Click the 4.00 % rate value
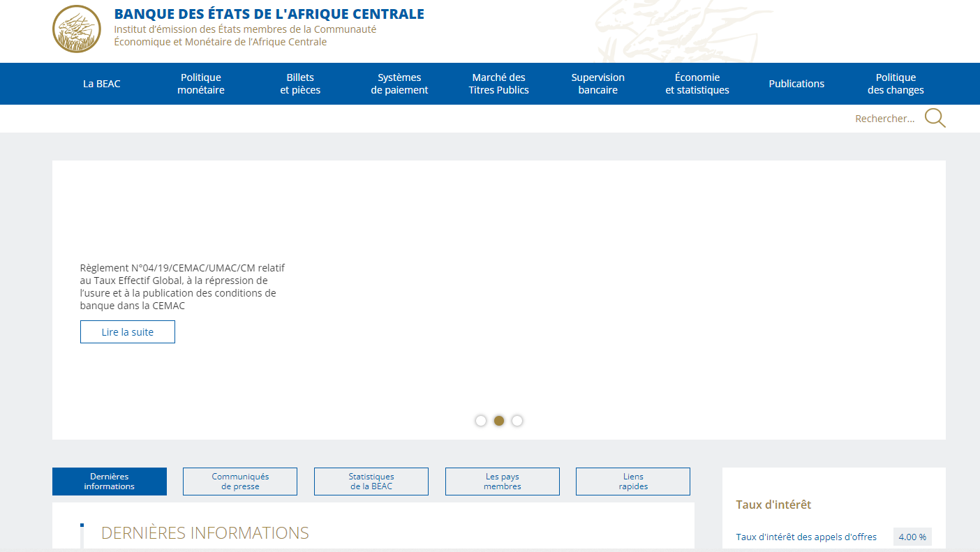This screenshot has height=552, width=980. (912, 537)
